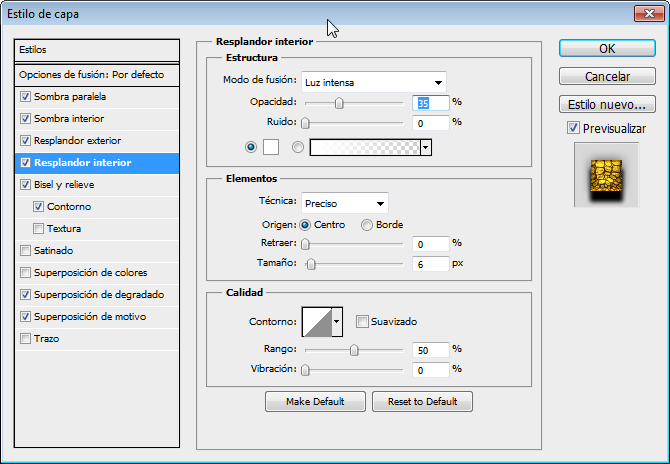Click the golden style preview thumbnail
Screen dimensions: 670x464
click(606, 175)
